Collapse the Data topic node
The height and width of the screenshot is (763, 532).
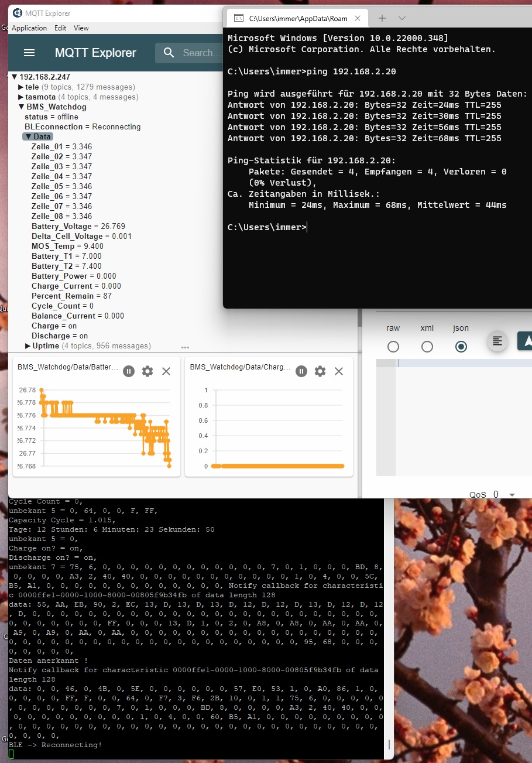28,136
